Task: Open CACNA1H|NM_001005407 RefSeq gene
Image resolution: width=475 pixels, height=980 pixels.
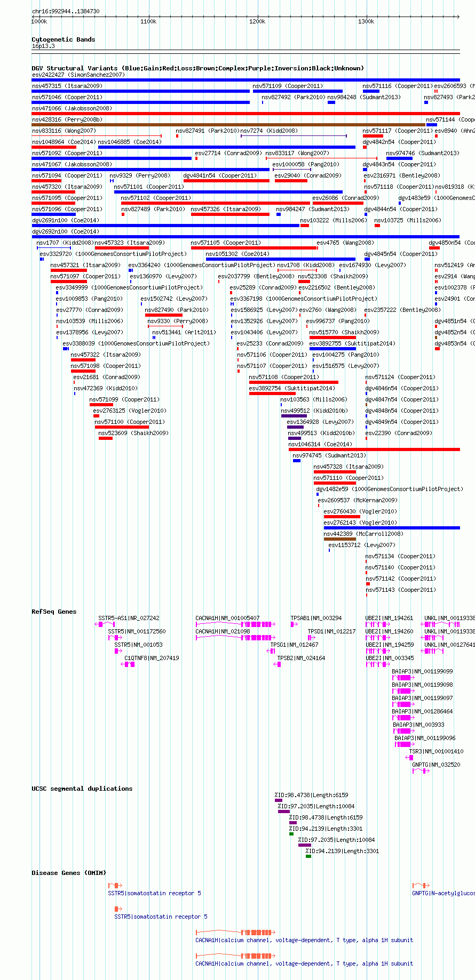Action: tap(227, 618)
